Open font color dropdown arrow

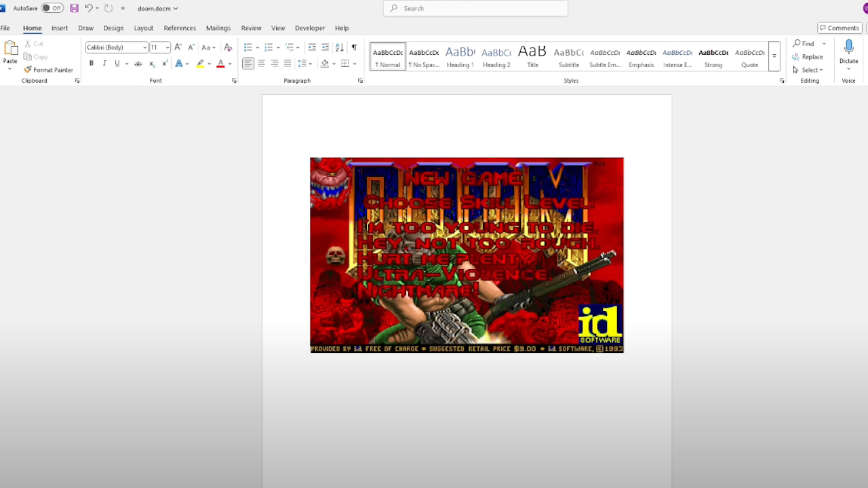click(x=230, y=64)
